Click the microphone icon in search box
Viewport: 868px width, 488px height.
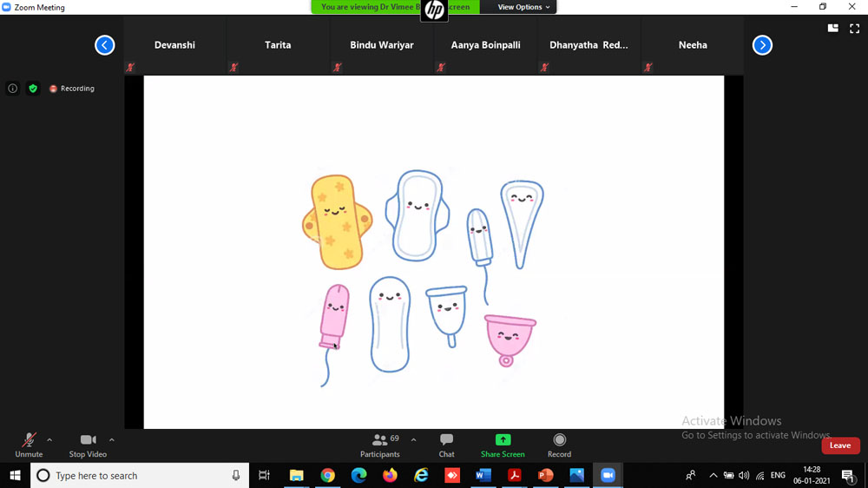[x=236, y=475]
